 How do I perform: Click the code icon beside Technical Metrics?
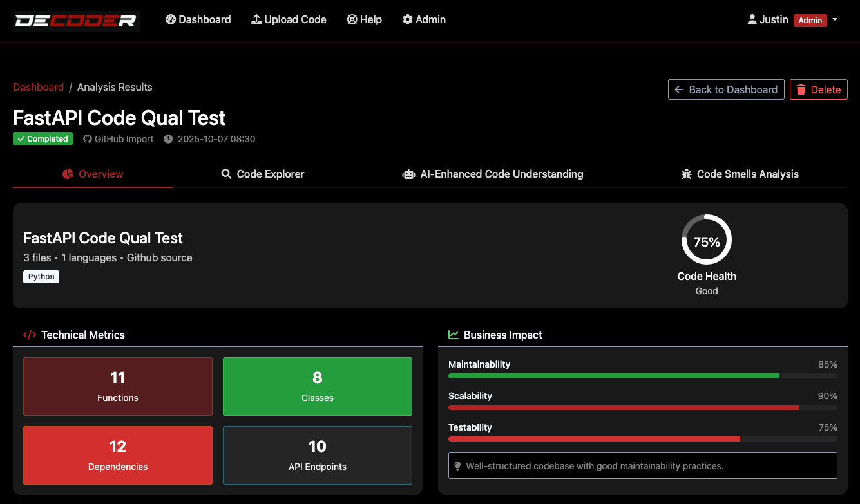tap(30, 335)
